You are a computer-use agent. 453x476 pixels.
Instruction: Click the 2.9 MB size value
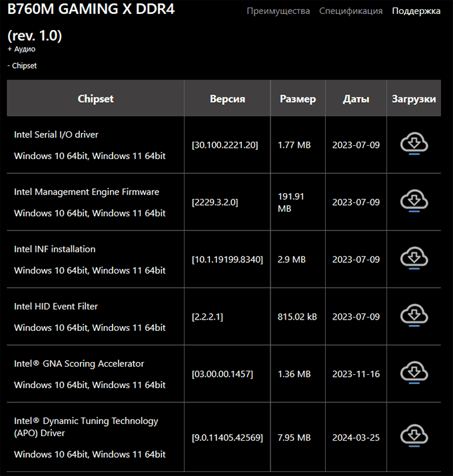pos(292,260)
